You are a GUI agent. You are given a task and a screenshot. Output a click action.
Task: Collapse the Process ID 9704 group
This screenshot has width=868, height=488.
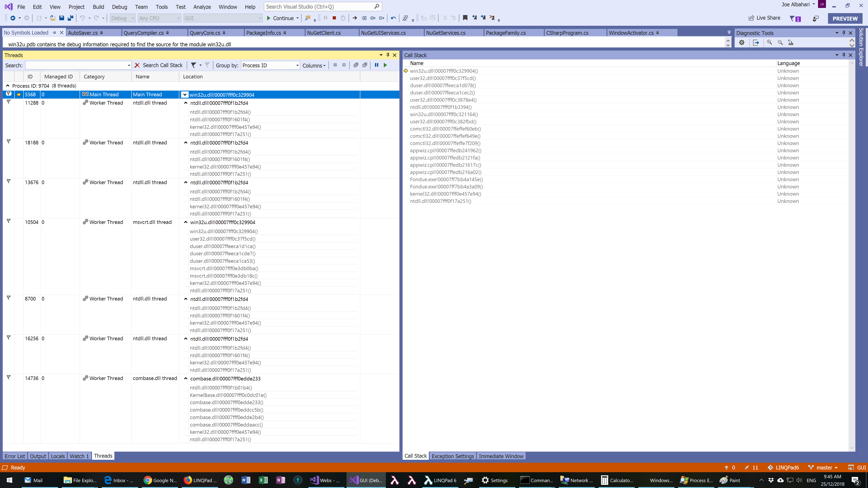pos(8,86)
